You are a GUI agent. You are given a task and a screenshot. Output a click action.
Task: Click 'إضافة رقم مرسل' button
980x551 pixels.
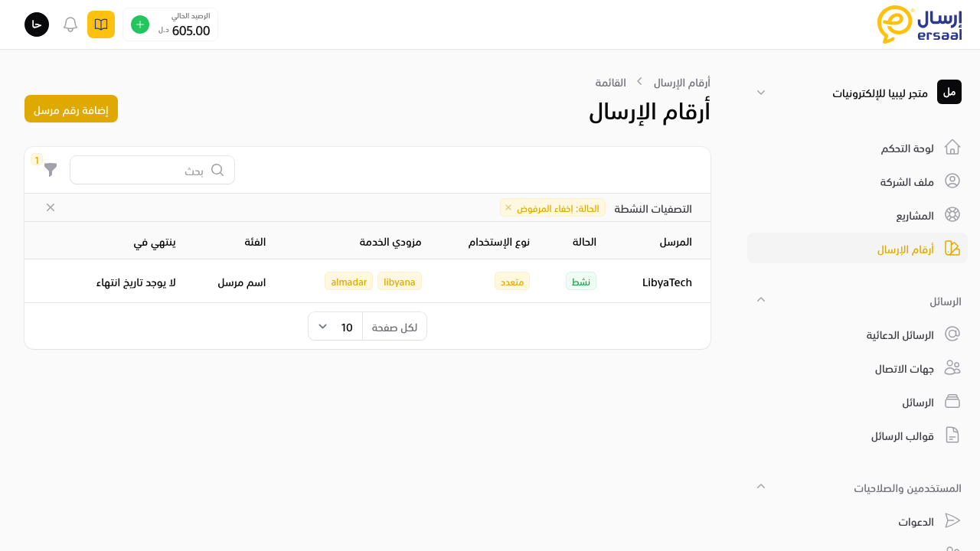[71, 109]
